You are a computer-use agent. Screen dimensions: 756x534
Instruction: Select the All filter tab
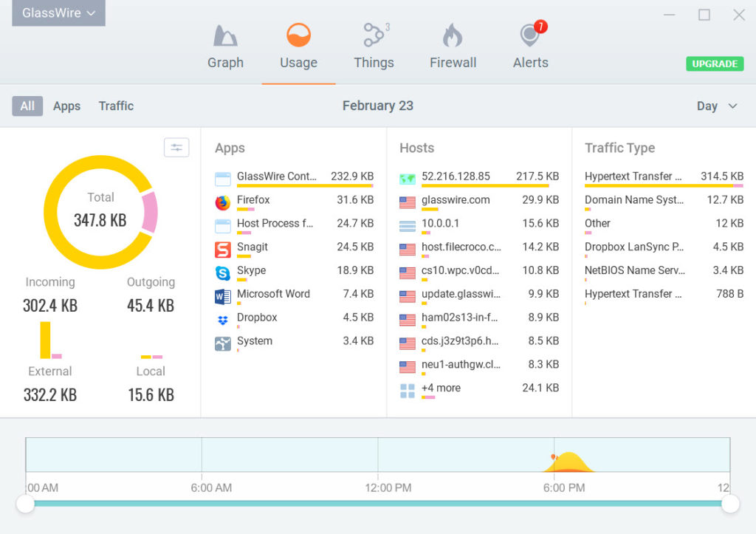(27, 106)
